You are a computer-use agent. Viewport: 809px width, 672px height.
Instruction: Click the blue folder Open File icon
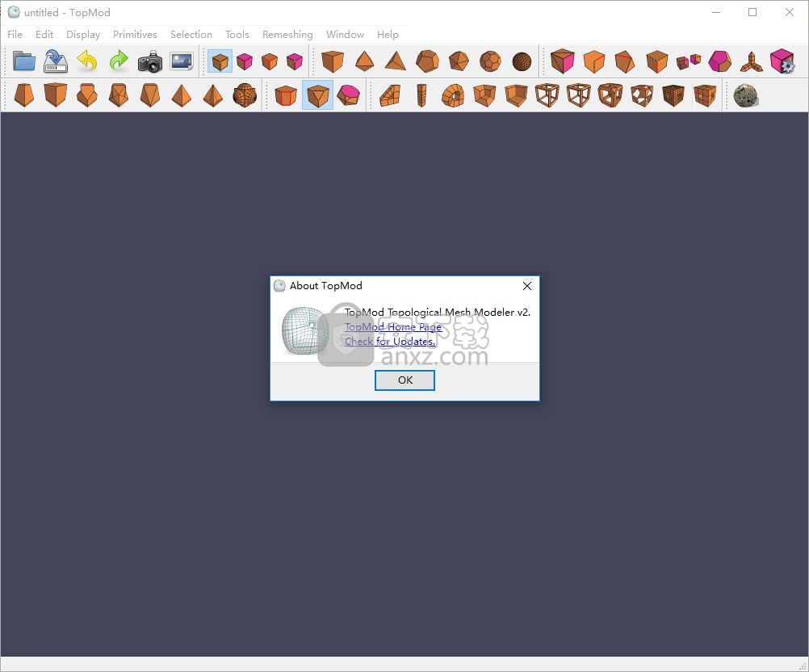click(x=23, y=61)
